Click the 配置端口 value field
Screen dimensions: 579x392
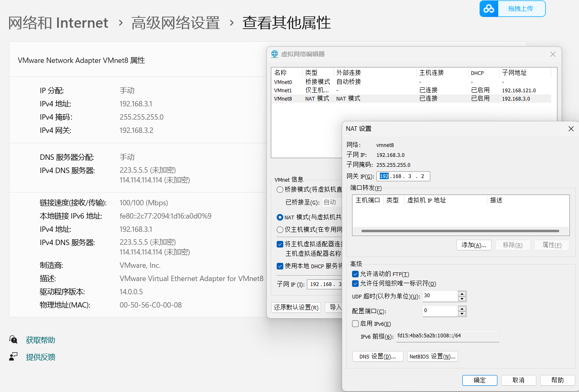click(x=440, y=311)
